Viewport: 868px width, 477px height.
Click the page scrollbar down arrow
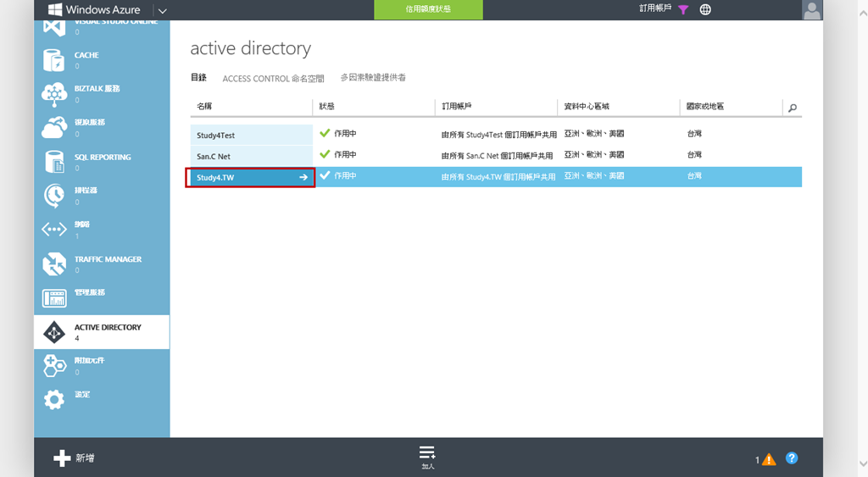pos(863,463)
